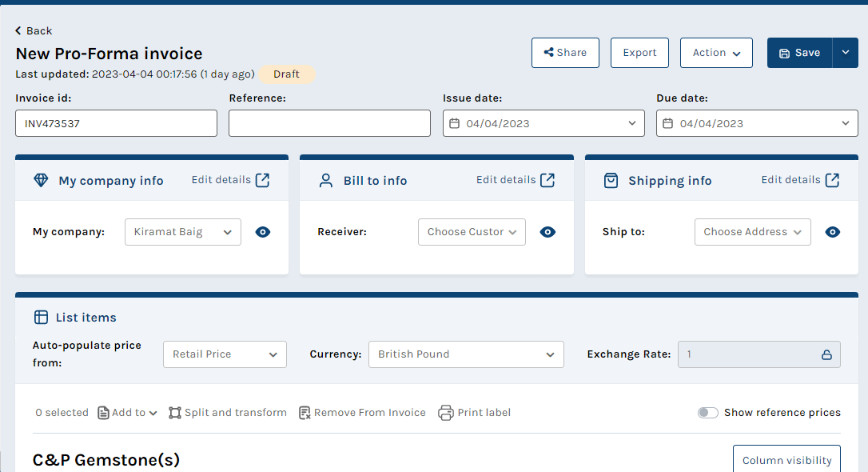
Task: Open the Currency British Pound dropdown
Action: coord(466,354)
